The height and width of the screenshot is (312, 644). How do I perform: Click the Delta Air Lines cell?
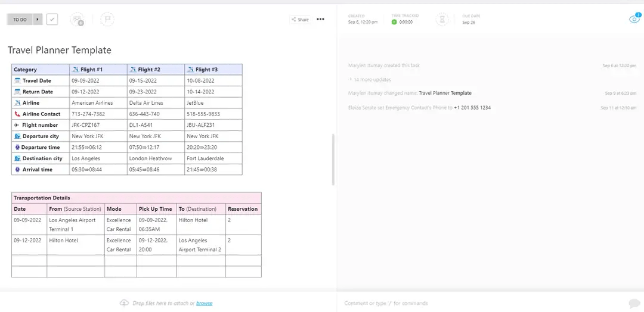156,103
